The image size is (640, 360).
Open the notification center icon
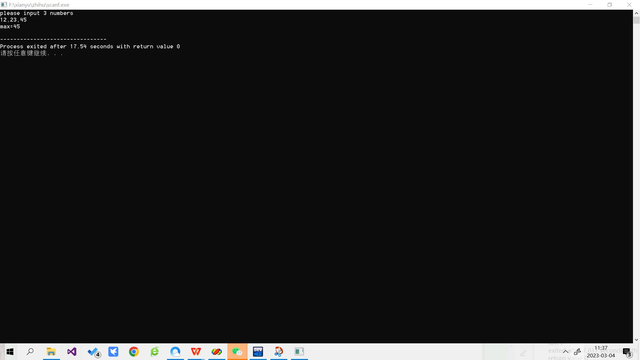(x=627, y=352)
